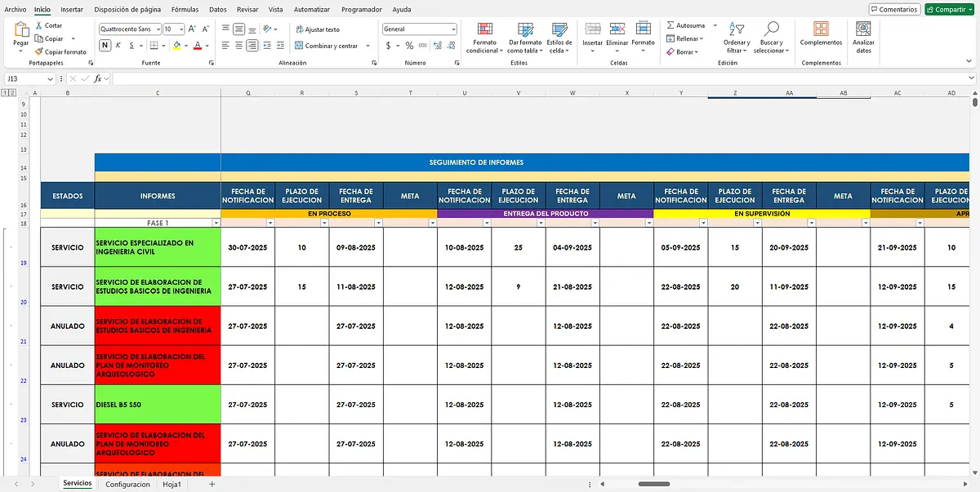Apply the red font color
The width and height of the screenshot is (980, 492).
(199, 46)
